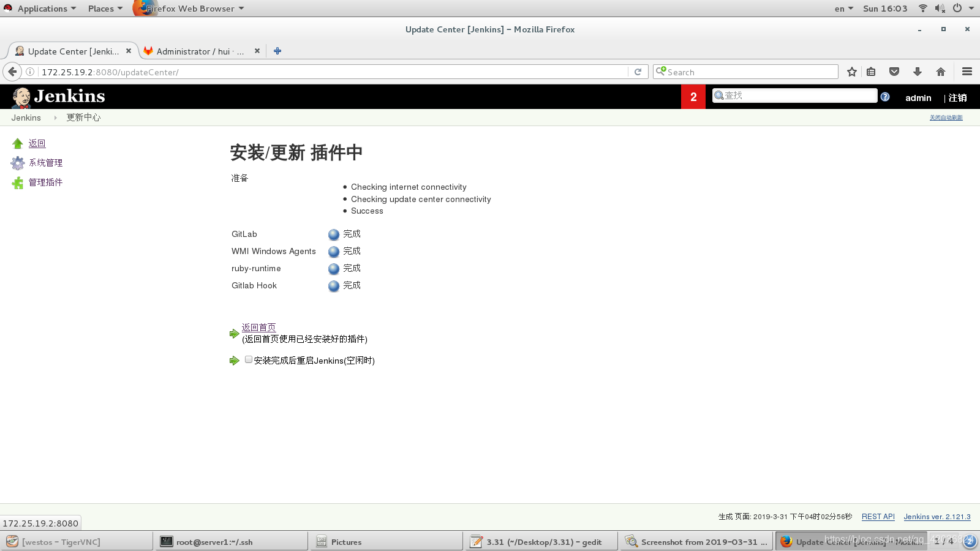Open the Applications menu dropdown
This screenshot has height=551, width=980.
(47, 9)
